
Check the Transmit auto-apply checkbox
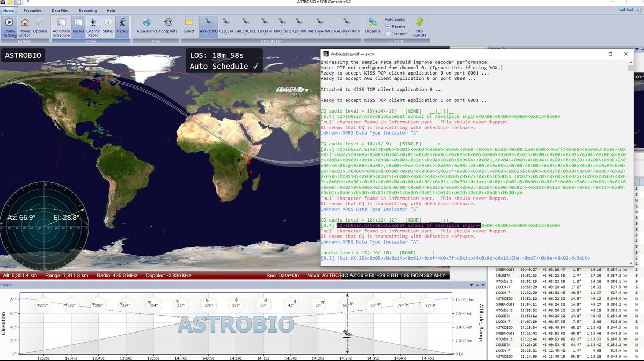click(388, 34)
